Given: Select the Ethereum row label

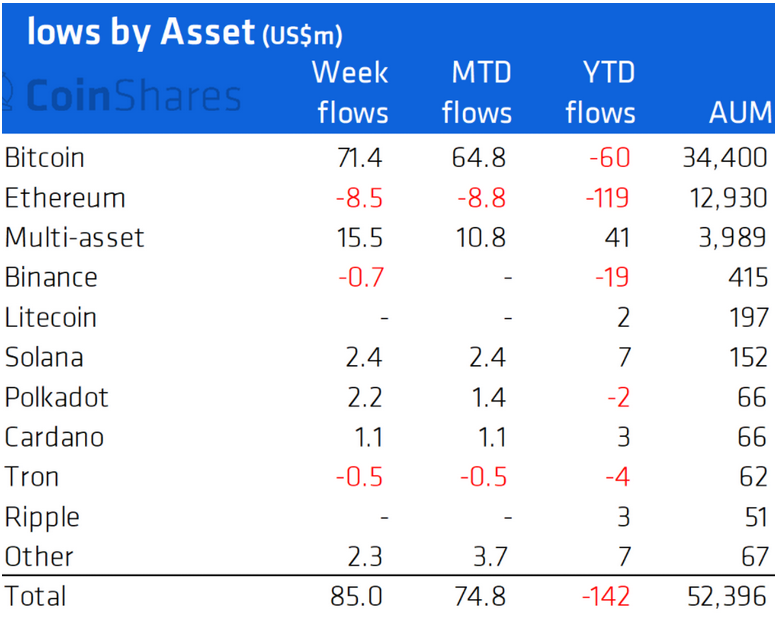Looking at the screenshot, I should coord(65,198).
